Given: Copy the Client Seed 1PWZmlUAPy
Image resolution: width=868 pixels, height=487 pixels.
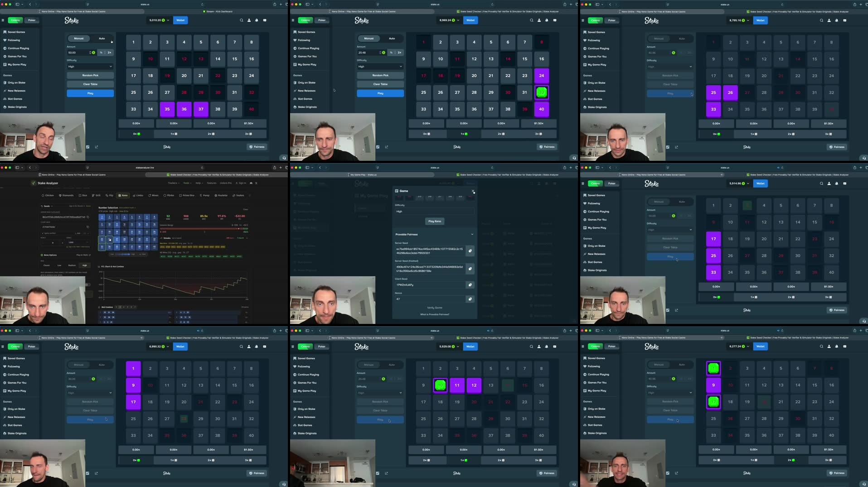Looking at the screenshot, I should coord(470,285).
